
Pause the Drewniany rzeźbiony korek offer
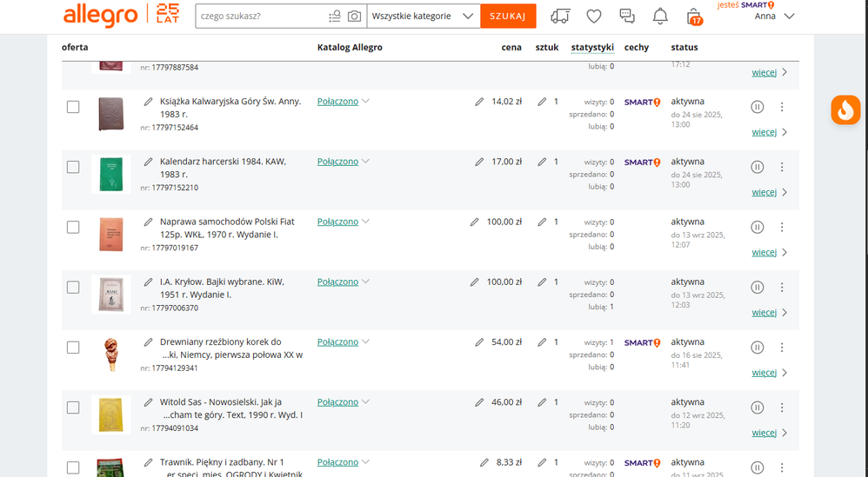758,348
